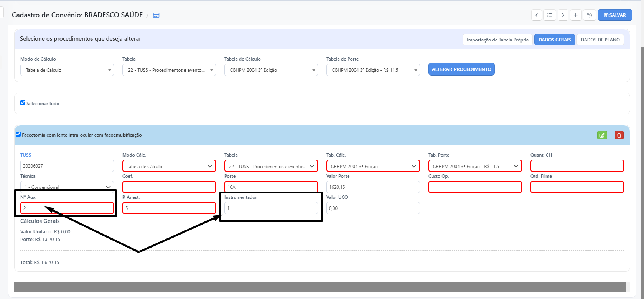Image resolution: width=644 pixels, height=299 pixels.
Task: Go to next record with right chevron
Action: pos(563,15)
